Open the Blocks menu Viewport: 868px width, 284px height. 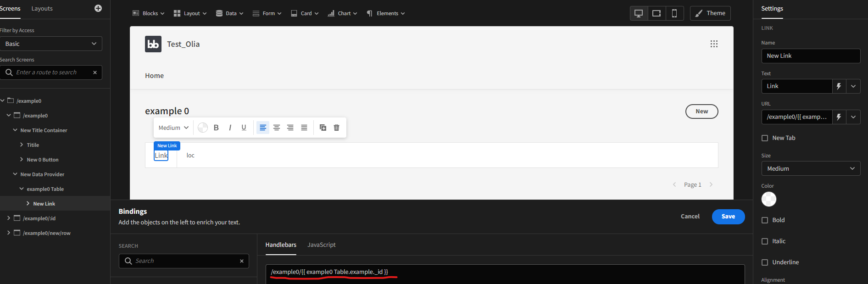148,13
